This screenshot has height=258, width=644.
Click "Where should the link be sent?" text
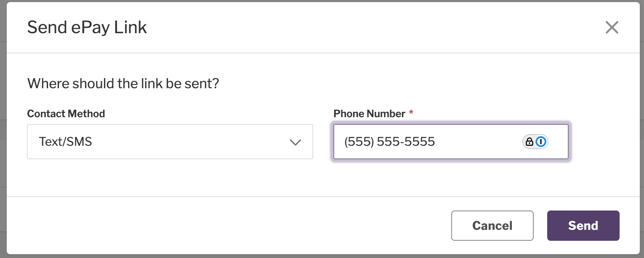point(123,84)
